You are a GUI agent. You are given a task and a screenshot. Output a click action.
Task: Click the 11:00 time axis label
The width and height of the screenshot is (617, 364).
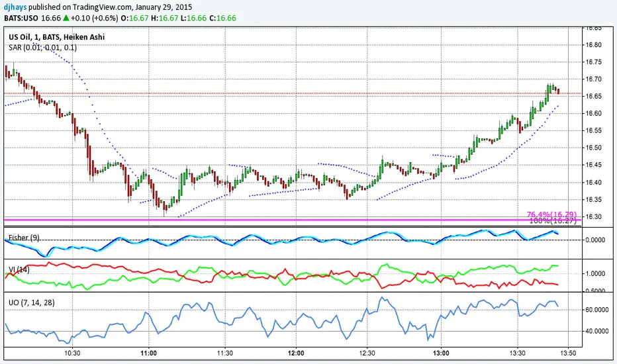(x=148, y=353)
